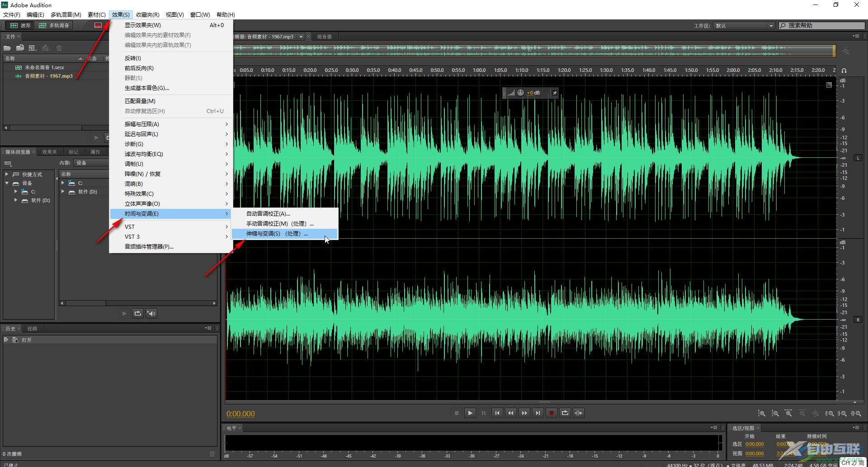Click move playhead to next button
The width and height of the screenshot is (868, 467).
point(538,413)
